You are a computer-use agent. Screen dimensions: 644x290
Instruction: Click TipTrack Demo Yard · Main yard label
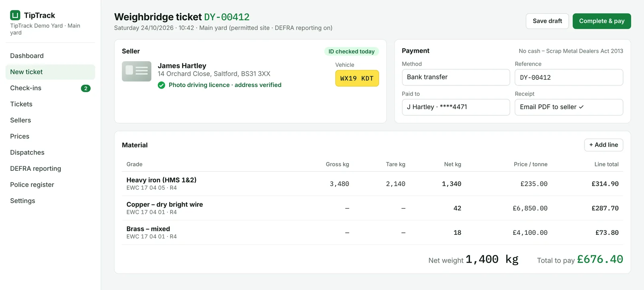pyautogui.click(x=45, y=29)
